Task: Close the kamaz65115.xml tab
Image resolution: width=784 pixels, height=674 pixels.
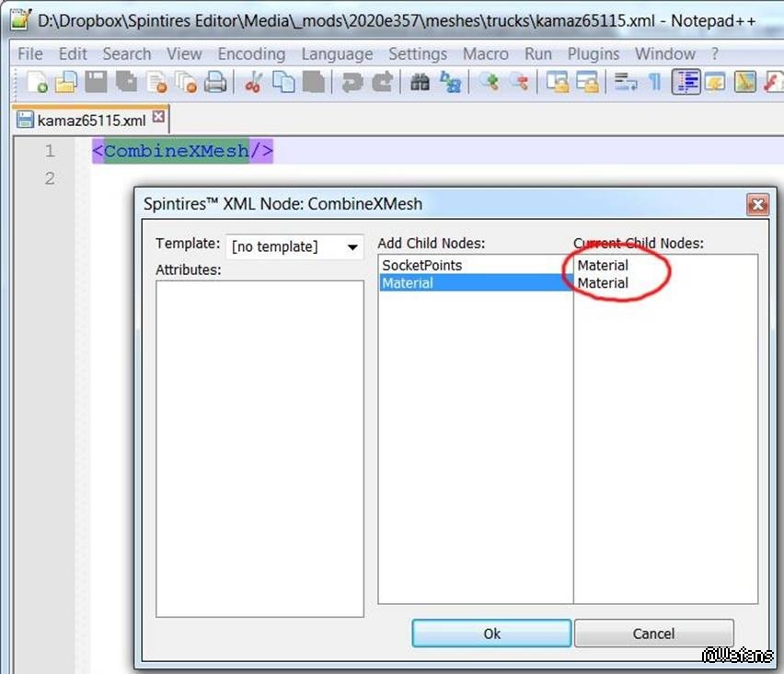Action: coord(158,118)
